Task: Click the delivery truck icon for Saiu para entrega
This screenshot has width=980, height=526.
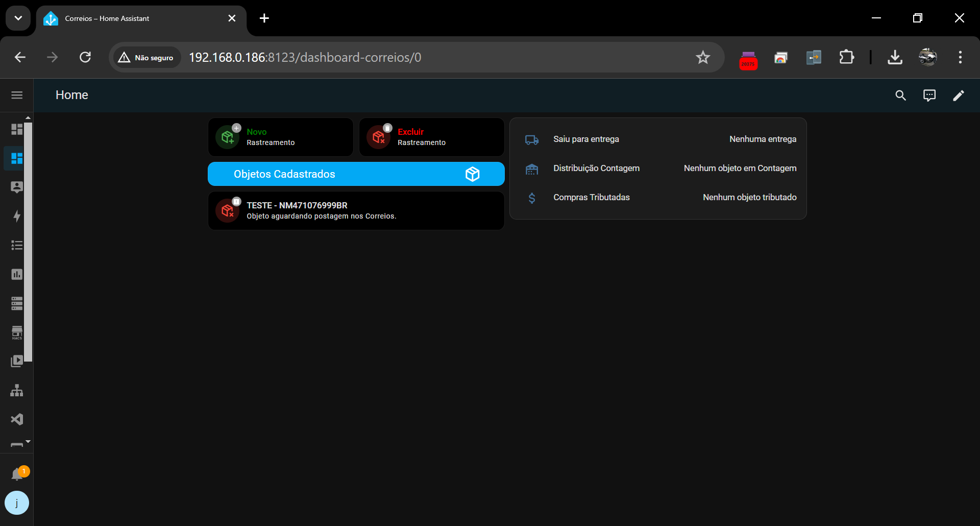Action: (532, 139)
